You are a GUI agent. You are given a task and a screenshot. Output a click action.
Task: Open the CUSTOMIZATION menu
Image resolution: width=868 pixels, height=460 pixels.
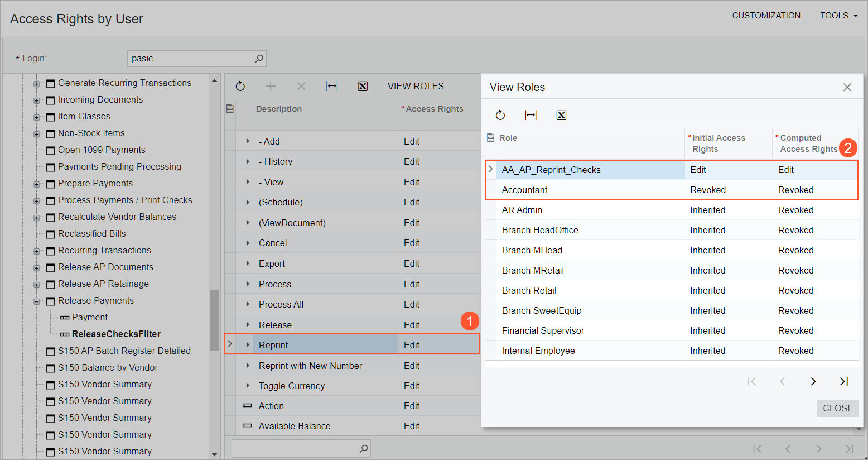(766, 16)
